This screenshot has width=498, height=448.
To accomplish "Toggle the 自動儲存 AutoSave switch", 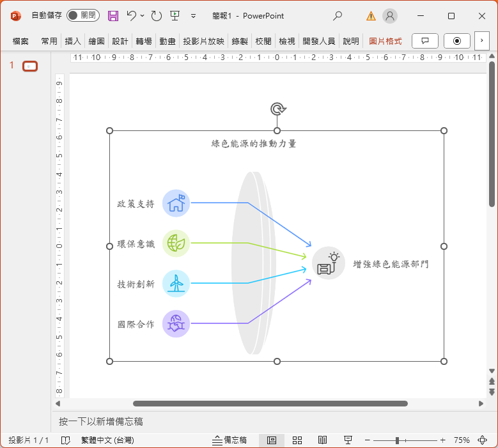I will (83, 15).
